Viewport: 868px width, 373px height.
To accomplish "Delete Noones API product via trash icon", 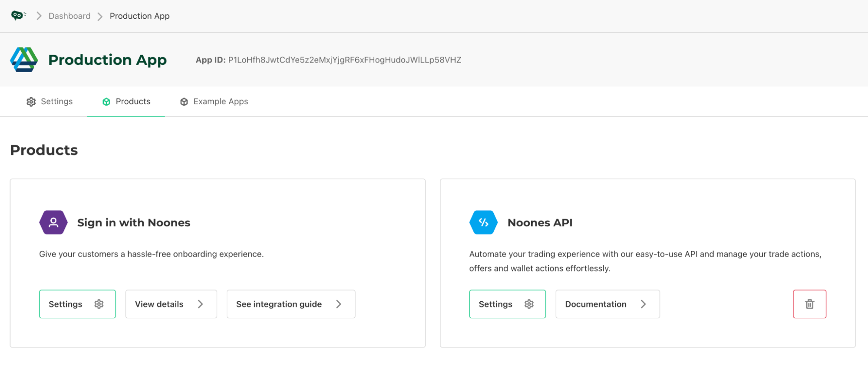I will tap(809, 304).
